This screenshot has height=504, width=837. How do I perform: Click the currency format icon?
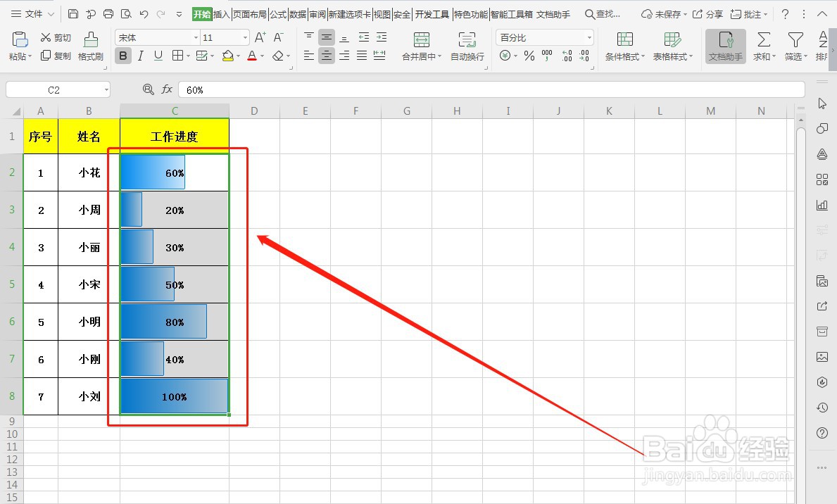[x=505, y=56]
